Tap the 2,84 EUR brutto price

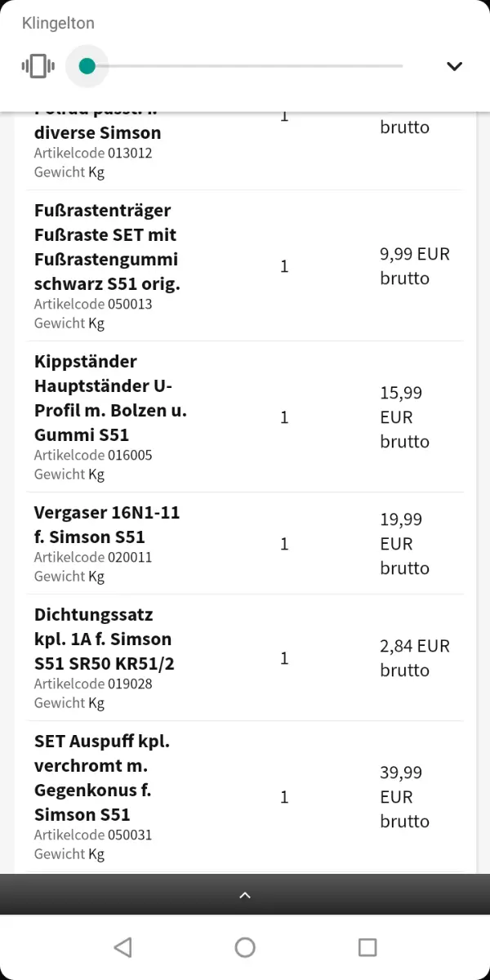(x=414, y=658)
